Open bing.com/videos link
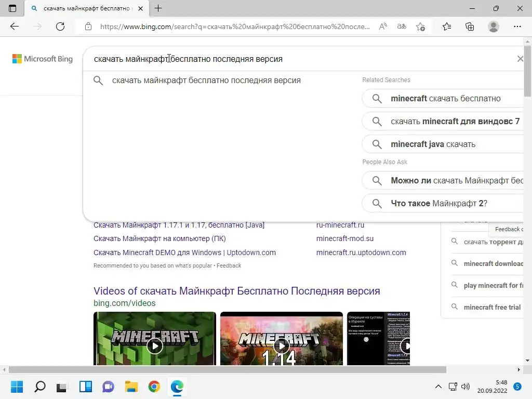 [x=125, y=303]
